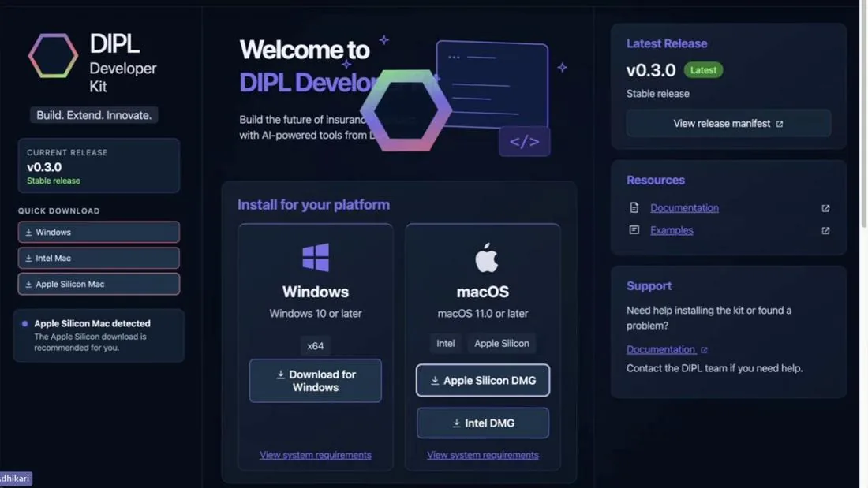Click Download for Windows button
Screen dimensions: 868x488
(x=316, y=381)
